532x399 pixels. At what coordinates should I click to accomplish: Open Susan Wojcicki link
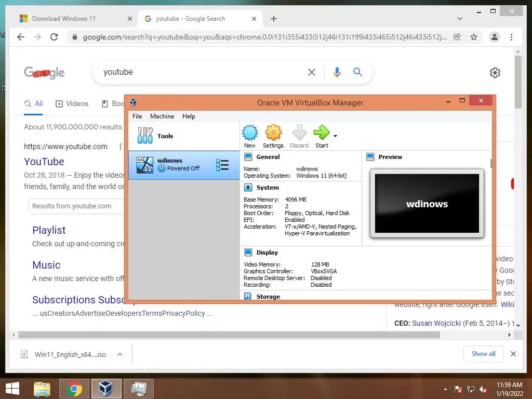tap(436, 323)
